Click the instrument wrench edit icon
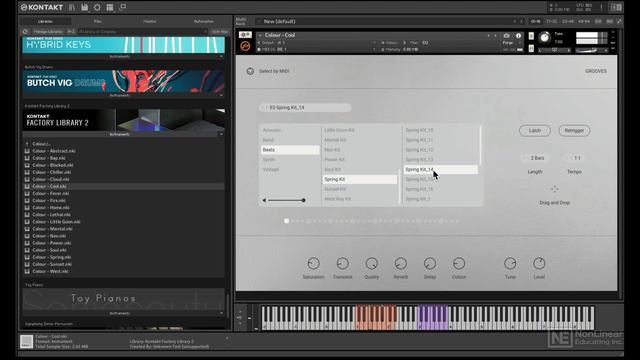This screenshot has height=360, width=640. tap(245, 35)
